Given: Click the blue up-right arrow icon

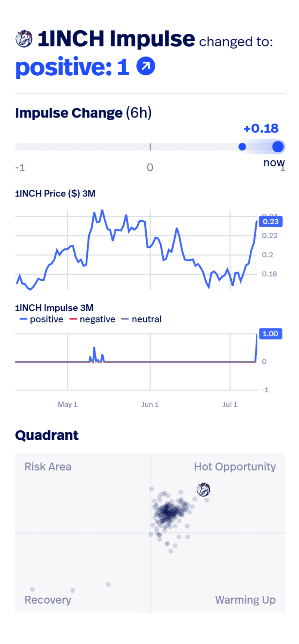Looking at the screenshot, I should (146, 66).
